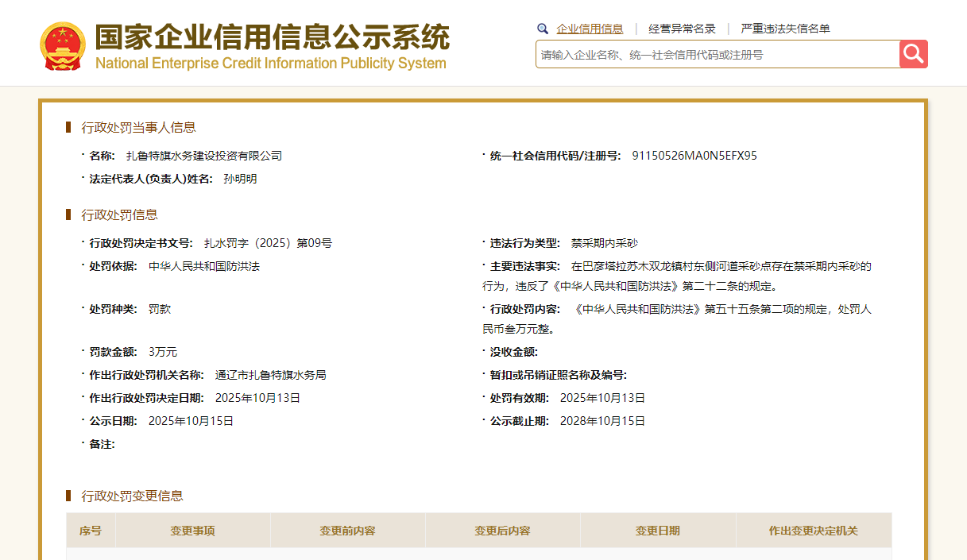Click the 变更事项 table column header

(x=192, y=531)
